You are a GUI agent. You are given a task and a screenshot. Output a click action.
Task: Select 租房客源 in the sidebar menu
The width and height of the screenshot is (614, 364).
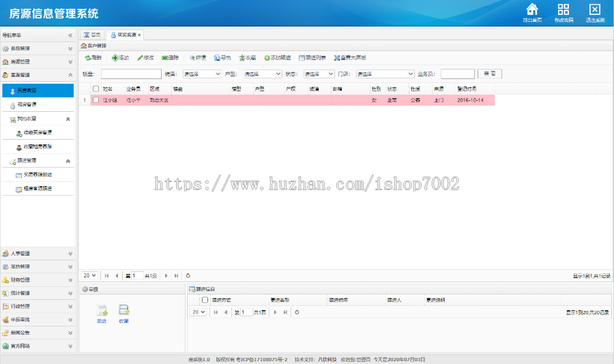point(38,104)
